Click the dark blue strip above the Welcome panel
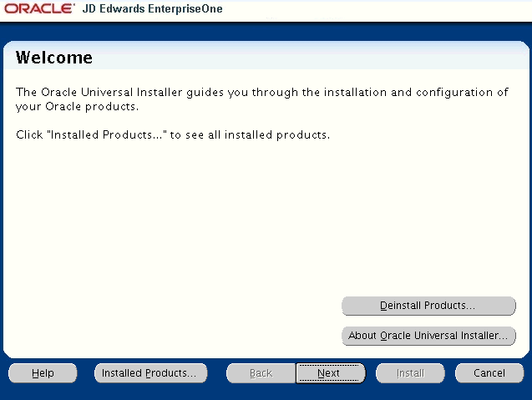 (x=266, y=32)
